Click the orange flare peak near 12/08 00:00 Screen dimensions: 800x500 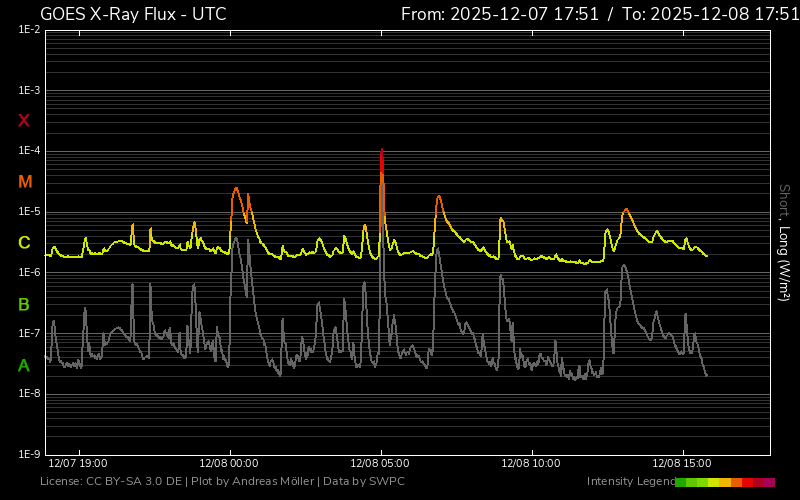[236, 189]
